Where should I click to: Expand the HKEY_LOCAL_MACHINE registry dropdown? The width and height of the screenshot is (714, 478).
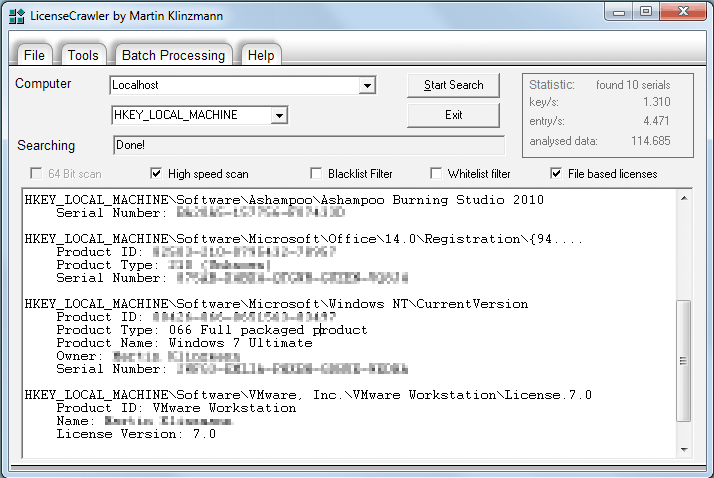click(279, 115)
